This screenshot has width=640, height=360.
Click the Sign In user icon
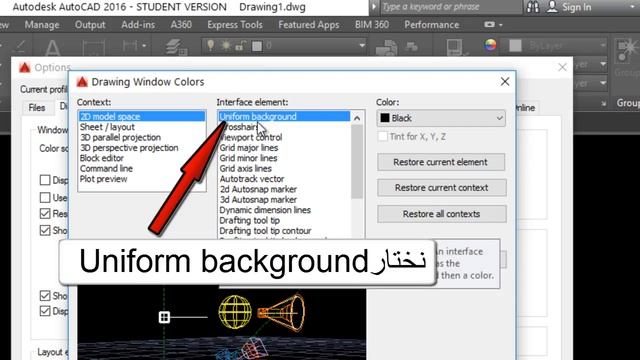click(x=552, y=7)
